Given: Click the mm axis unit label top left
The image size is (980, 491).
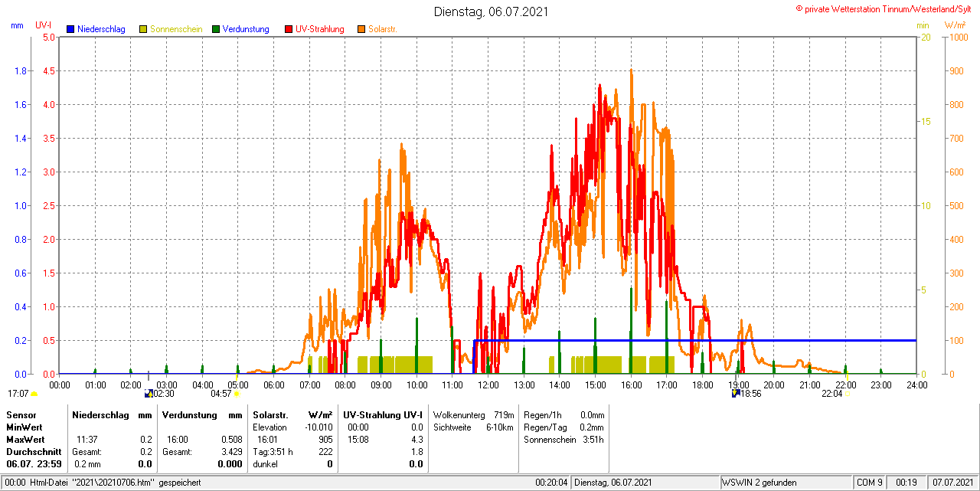Looking at the screenshot, I should click(17, 25).
